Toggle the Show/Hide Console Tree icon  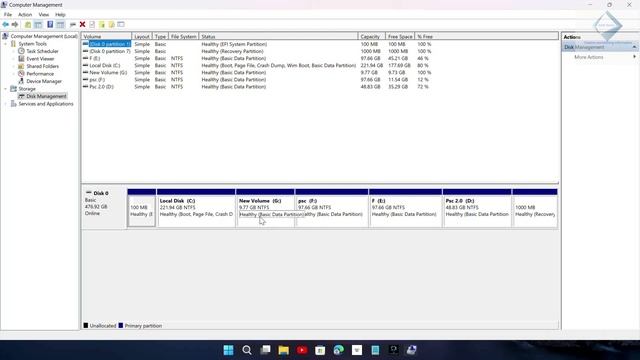[38, 25]
